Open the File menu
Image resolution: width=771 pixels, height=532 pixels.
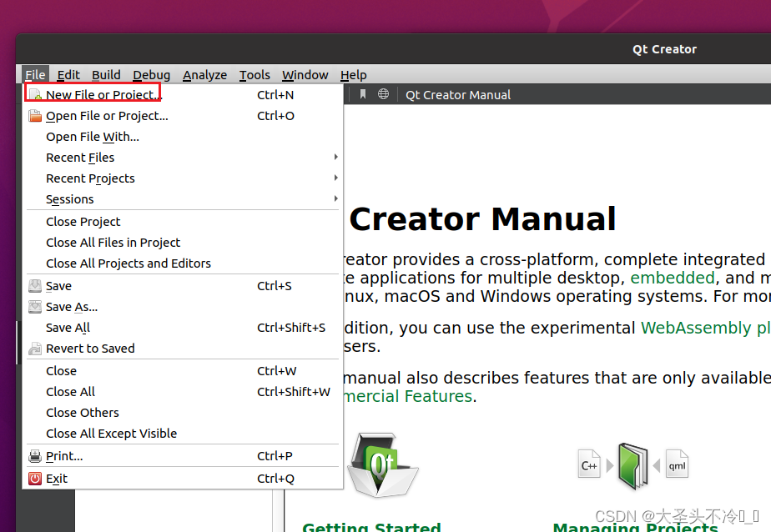tap(35, 75)
